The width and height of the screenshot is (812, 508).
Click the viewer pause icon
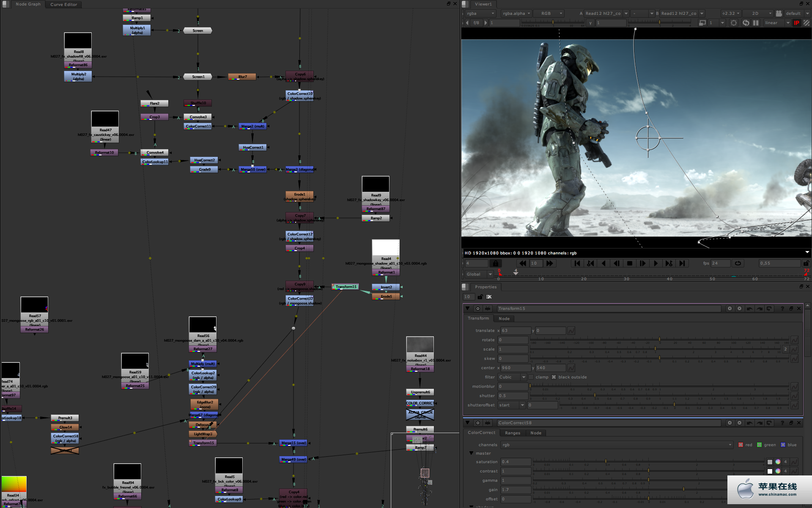tap(756, 23)
